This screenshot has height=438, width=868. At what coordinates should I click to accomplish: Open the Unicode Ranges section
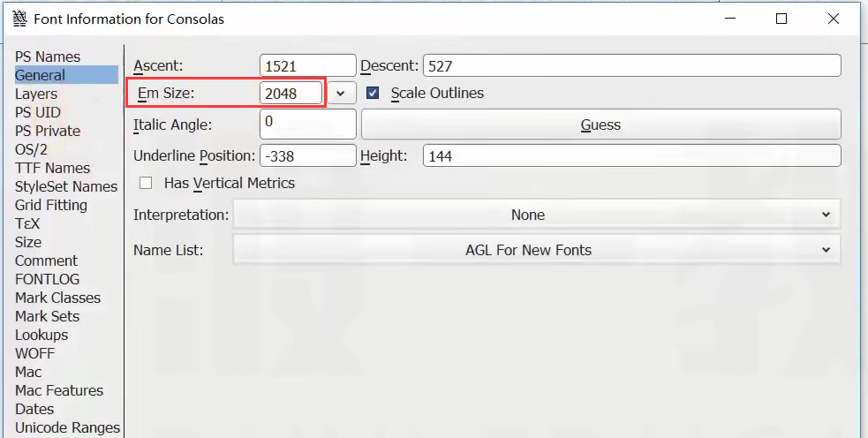[x=67, y=427]
